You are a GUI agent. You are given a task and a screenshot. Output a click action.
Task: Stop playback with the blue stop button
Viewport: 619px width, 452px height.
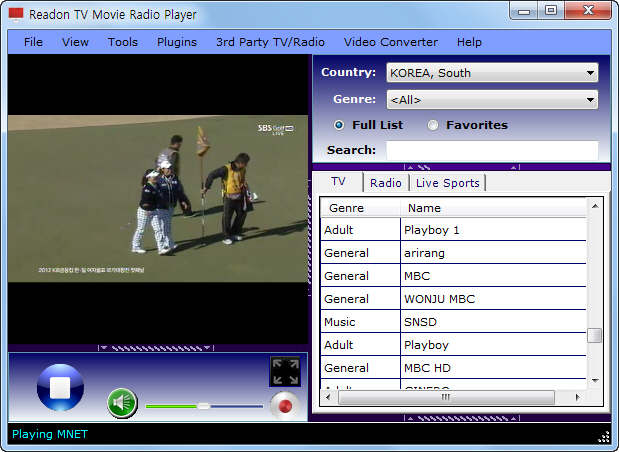(60, 387)
